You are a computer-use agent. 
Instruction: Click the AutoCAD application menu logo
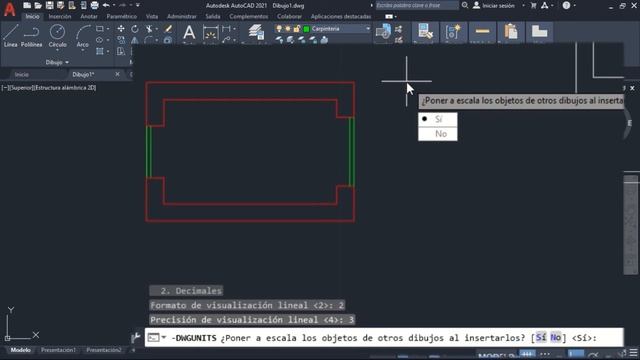tap(9, 9)
